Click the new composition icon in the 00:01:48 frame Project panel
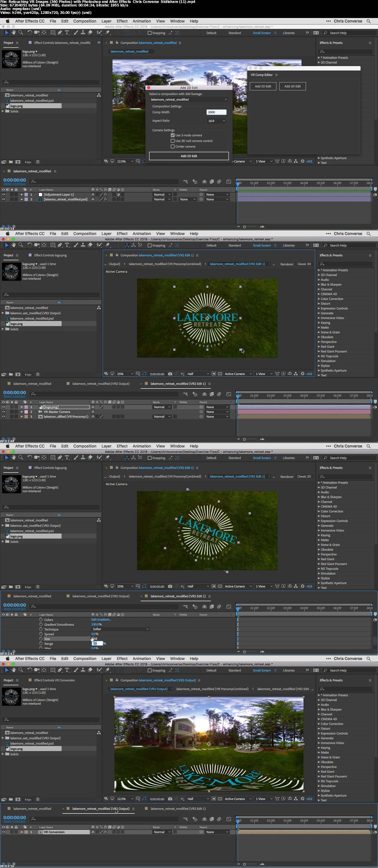Image resolution: width=378 pixels, height=868 pixels. tap(18, 374)
